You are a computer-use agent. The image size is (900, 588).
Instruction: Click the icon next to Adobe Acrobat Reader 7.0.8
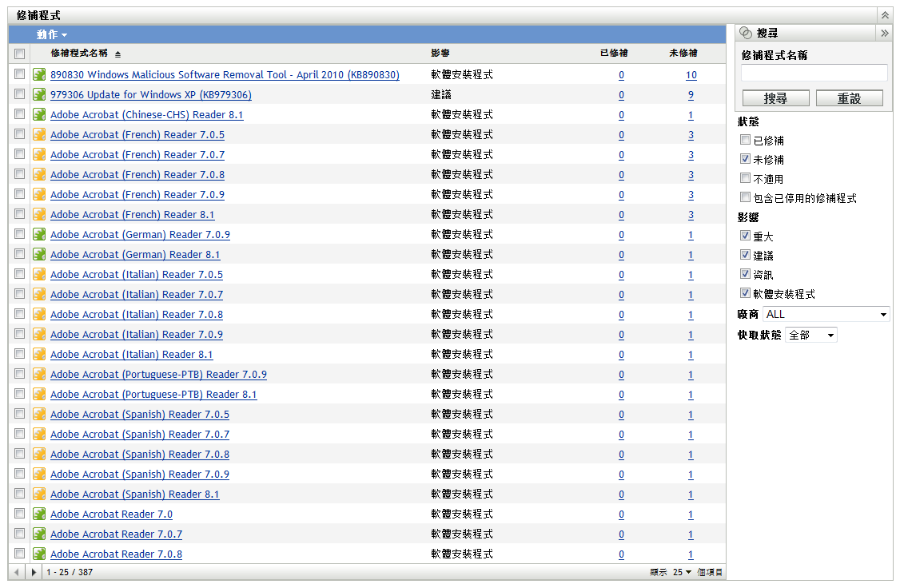pos(39,554)
